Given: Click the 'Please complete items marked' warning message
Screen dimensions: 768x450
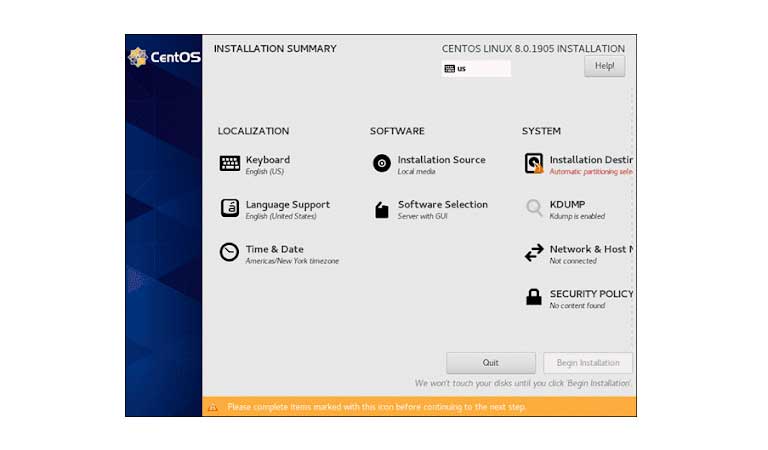Looking at the screenshot, I should pos(377,407).
